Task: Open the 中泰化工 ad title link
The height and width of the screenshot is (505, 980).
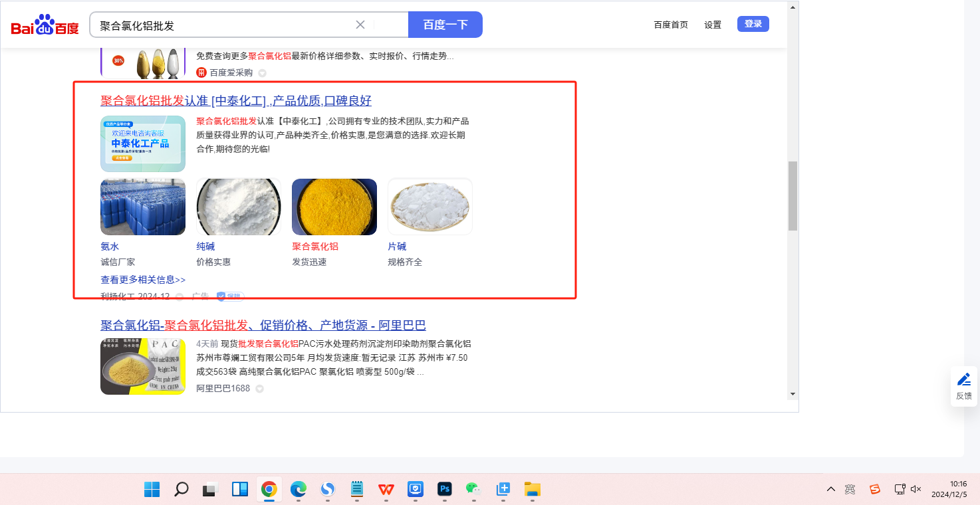Action: tap(236, 101)
